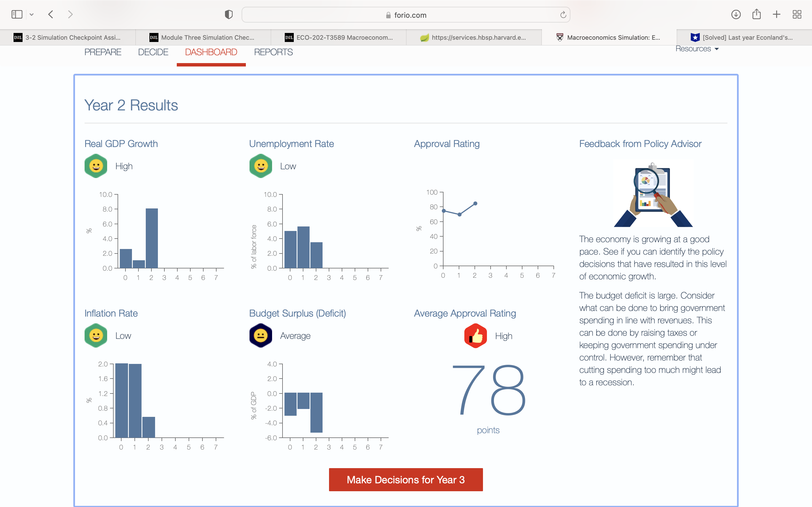Click the privacy shield icon
Viewport: 812px width, 507px height.
[228, 14]
